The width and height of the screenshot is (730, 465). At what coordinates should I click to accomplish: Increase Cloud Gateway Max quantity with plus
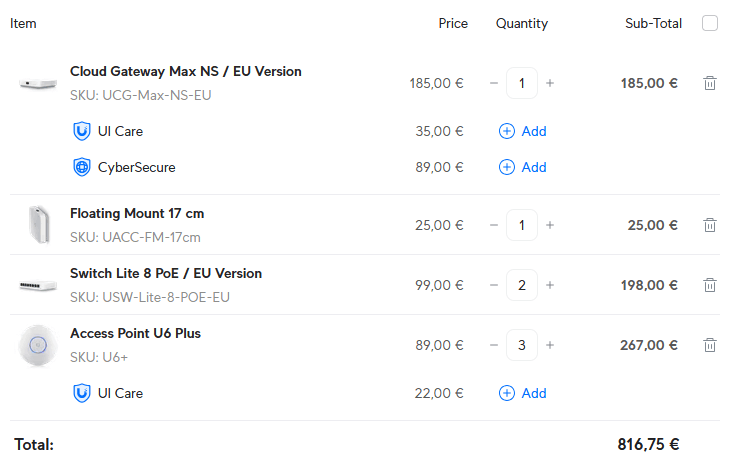coord(550,83)
